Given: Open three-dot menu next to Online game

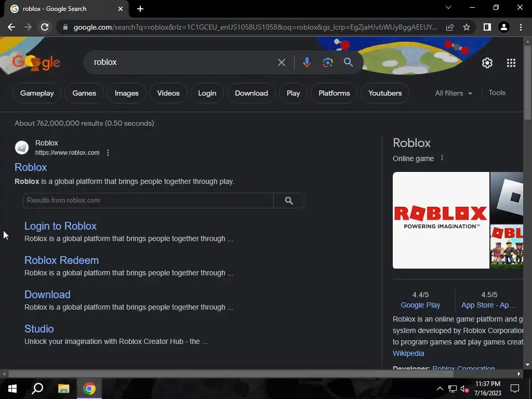Looking at the screenshot, I should coord(442,158).
